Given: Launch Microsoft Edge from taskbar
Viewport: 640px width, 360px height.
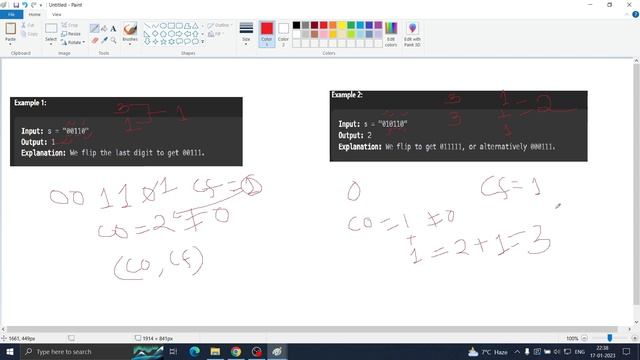Looking at the screenshot, I should (x=194, y=351).
